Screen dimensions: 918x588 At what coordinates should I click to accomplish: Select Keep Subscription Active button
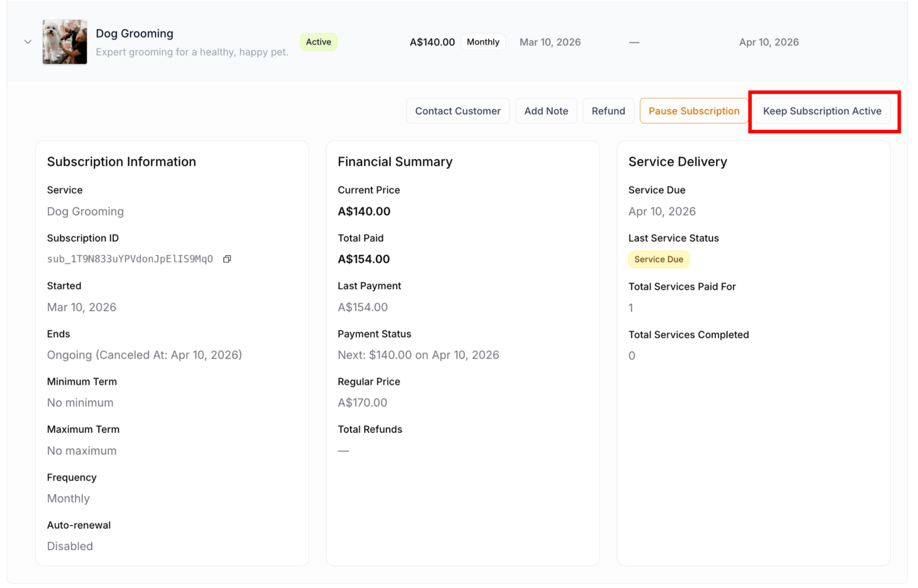tap(822, 111)
